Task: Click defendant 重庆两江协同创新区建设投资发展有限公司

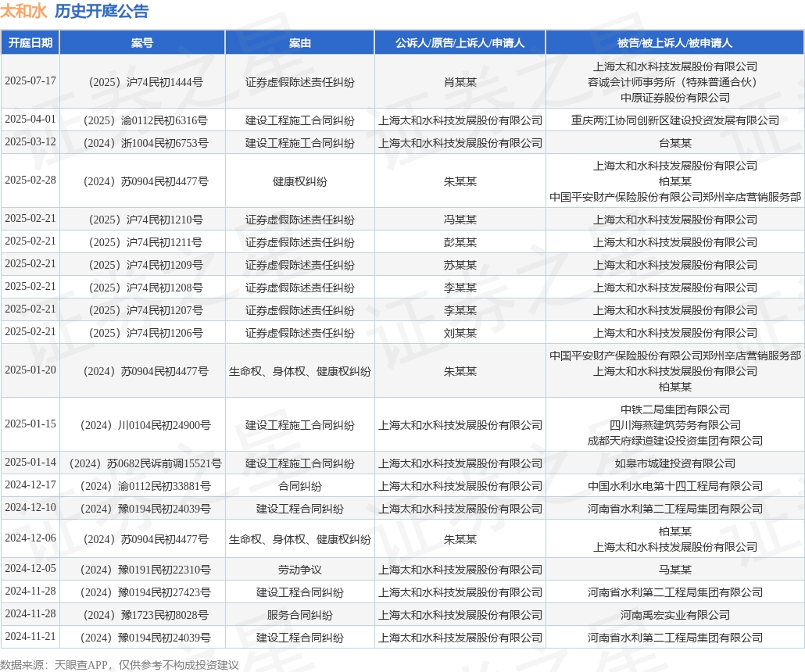Action: 675,120
